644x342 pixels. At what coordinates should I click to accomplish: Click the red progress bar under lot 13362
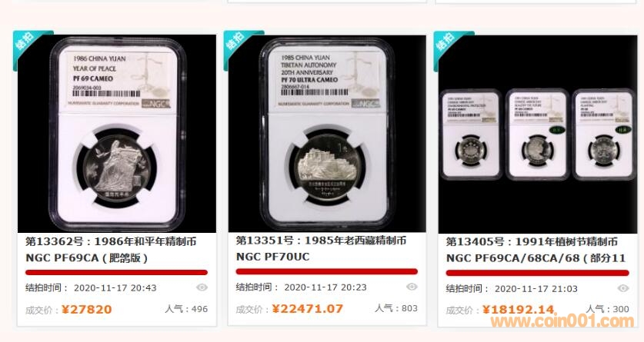click(x=116, y=272)
